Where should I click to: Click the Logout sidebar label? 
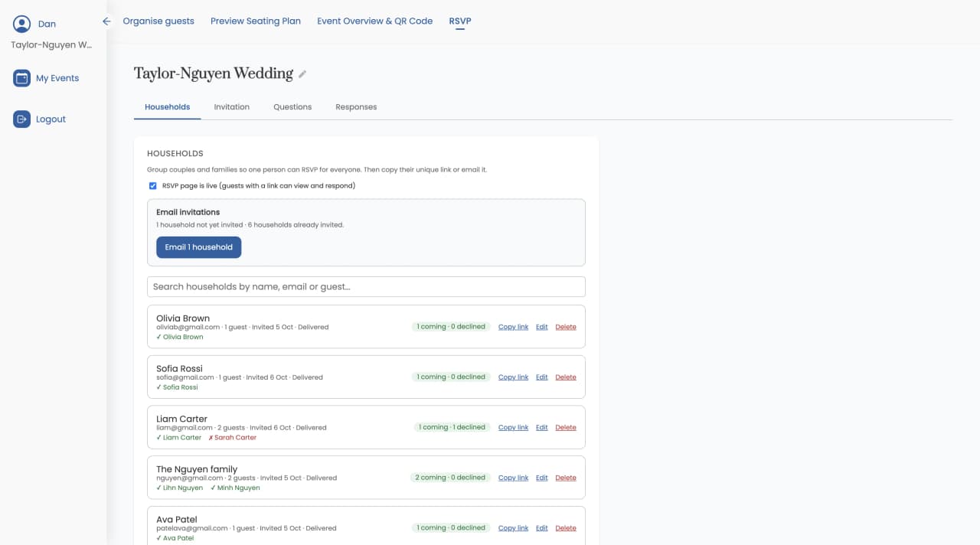coord(51,119)
